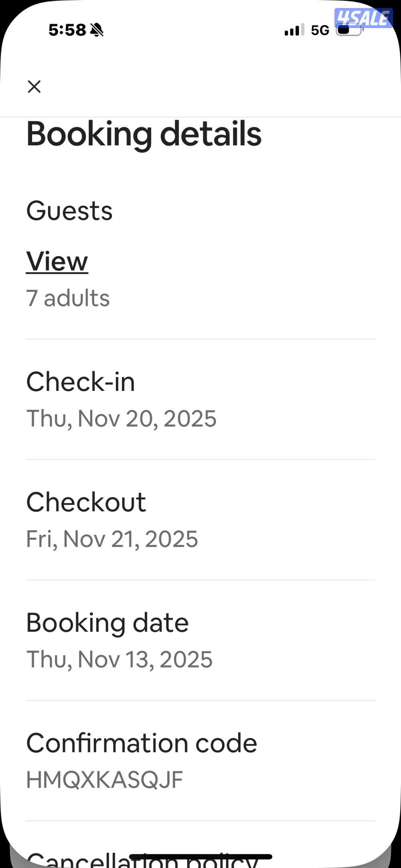This screenshot has width=401, height=868.
Task: Tap the silent mode bell icon
Action: click(x=97, y=30)
